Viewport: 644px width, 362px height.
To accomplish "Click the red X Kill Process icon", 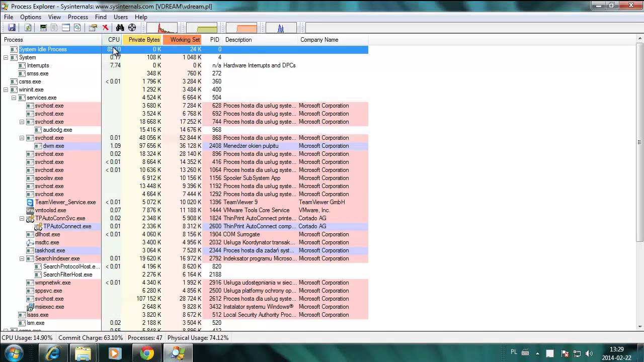I will pyautogui.click(x=105, y=28).
